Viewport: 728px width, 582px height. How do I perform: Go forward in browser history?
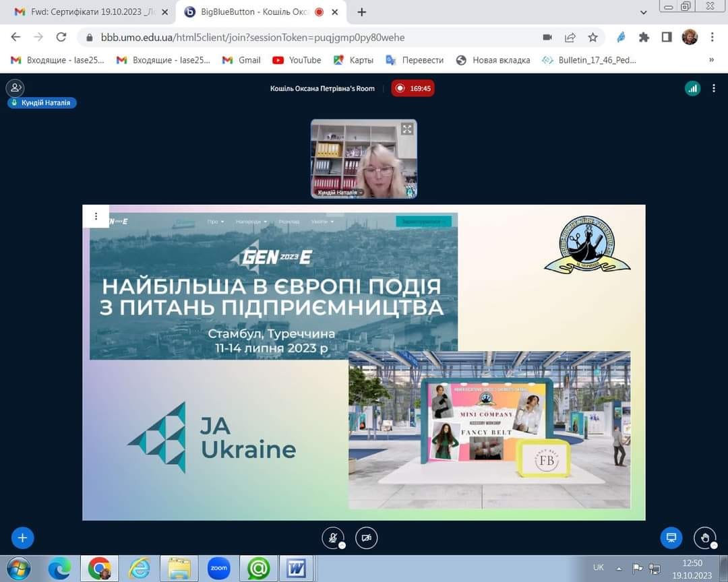coord(38,37)
